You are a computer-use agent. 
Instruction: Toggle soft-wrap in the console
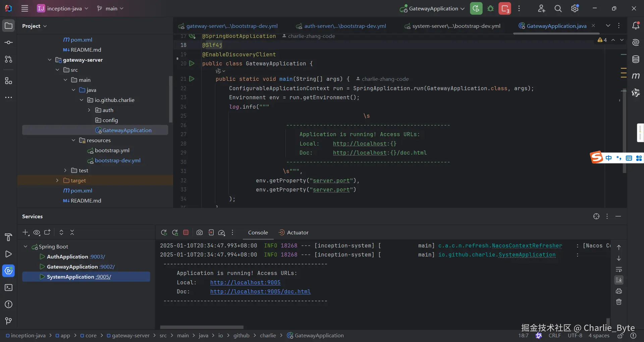[x=619, y=270]
